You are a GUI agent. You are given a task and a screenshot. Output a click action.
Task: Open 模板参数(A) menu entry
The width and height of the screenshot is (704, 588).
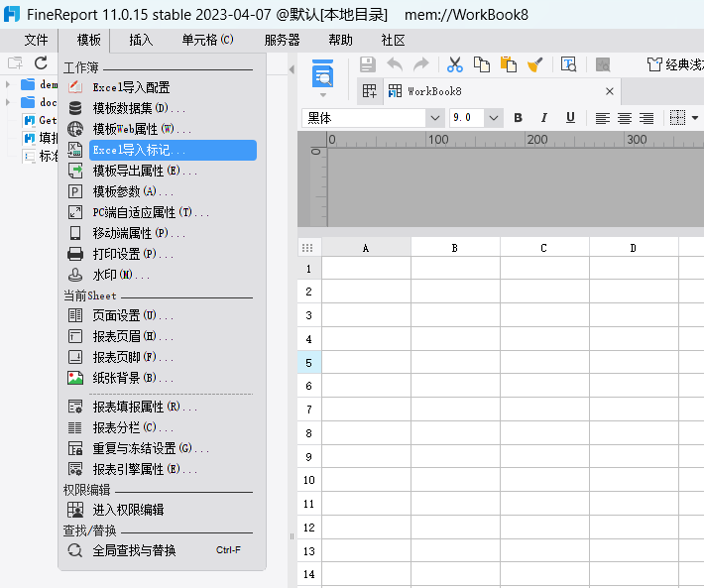click(x=162, y=191)
